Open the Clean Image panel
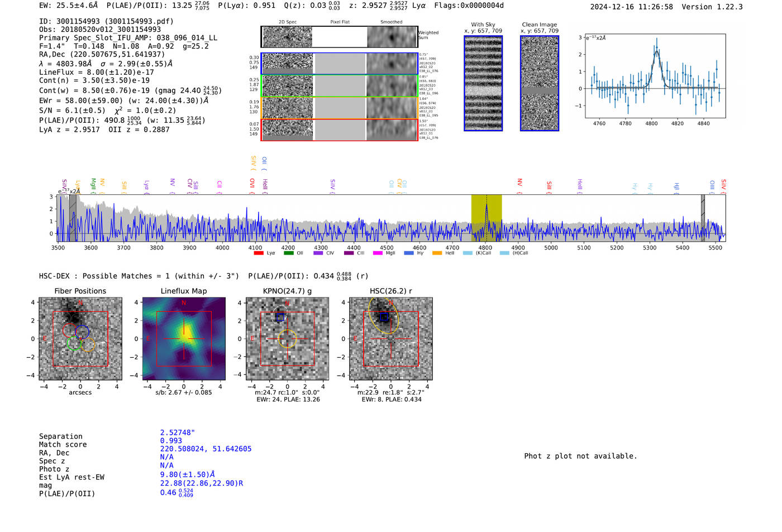This screenshot has height=532, width=782. (540, 83)
